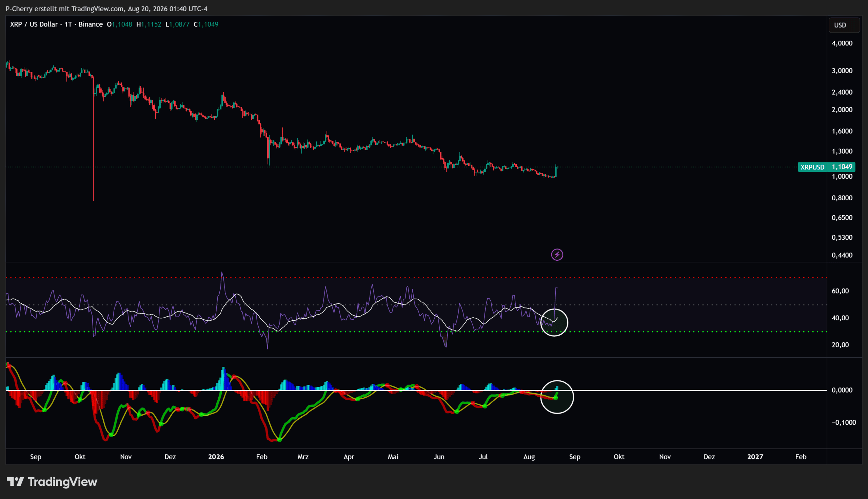The width and height of the screenshot is (868, 499).
Task: Click the Jul label on the time axis
Action: pos(483,457)
